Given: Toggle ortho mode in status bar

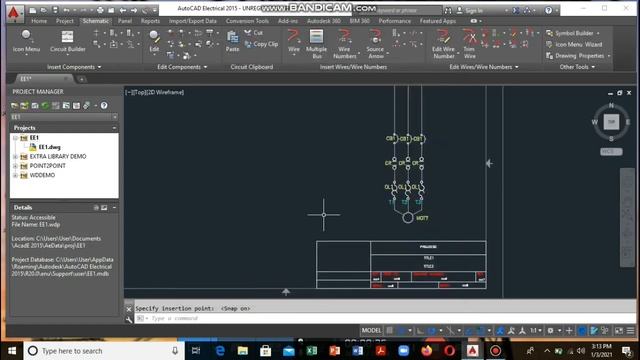Looking at the screenshot, I should (x=420, y=331).
